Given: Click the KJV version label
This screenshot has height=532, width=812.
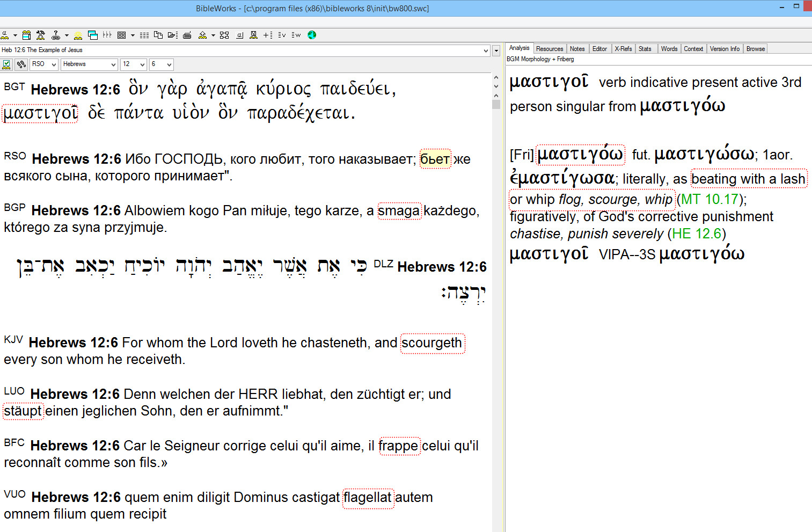Looking at the screenshot, I should [x=13, y=339].
